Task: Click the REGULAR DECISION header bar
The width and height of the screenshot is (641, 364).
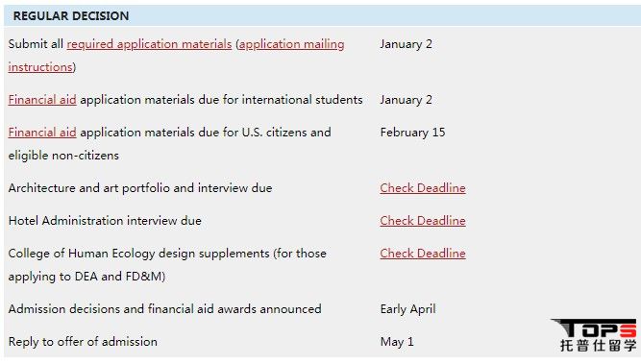Action: coord(322,15)
